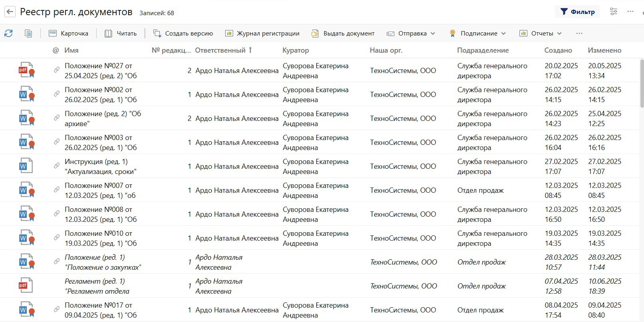Click the PDF icon of Регламент row
Viewport: 644px width, 322px height.
click(x=26, y=286)
